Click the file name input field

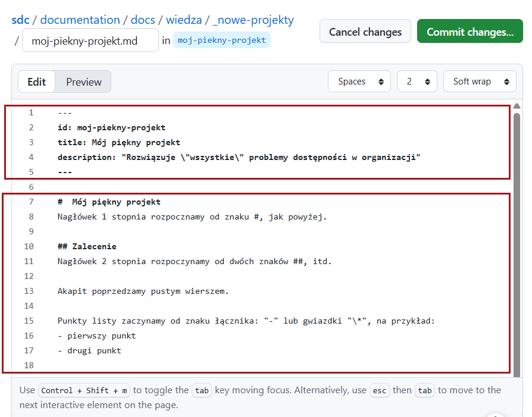coord(90,40)
